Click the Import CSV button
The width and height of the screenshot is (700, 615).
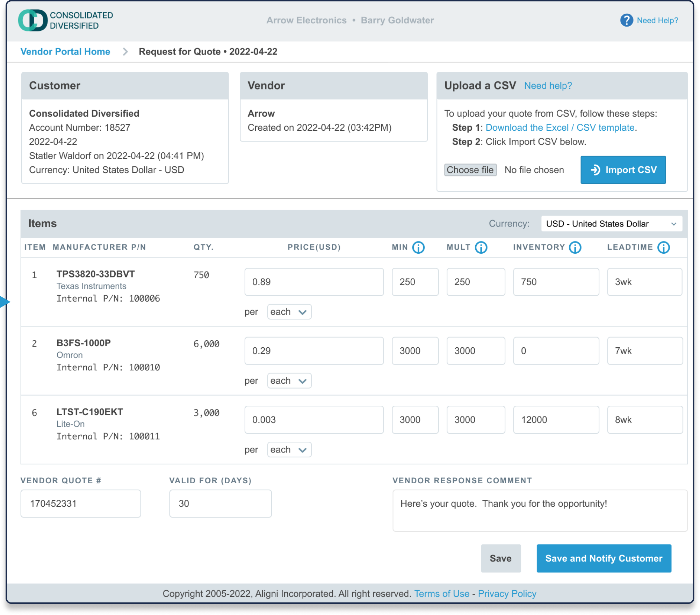[623, 170]
